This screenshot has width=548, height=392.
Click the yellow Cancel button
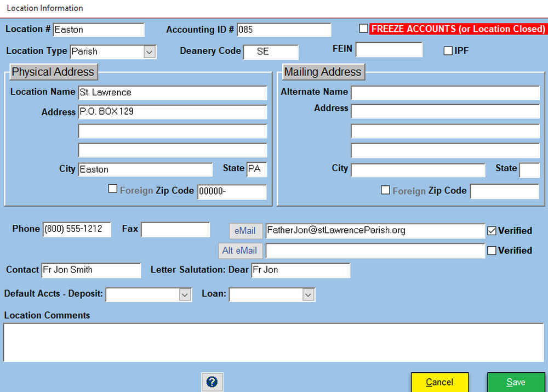(x=439, y=382)
